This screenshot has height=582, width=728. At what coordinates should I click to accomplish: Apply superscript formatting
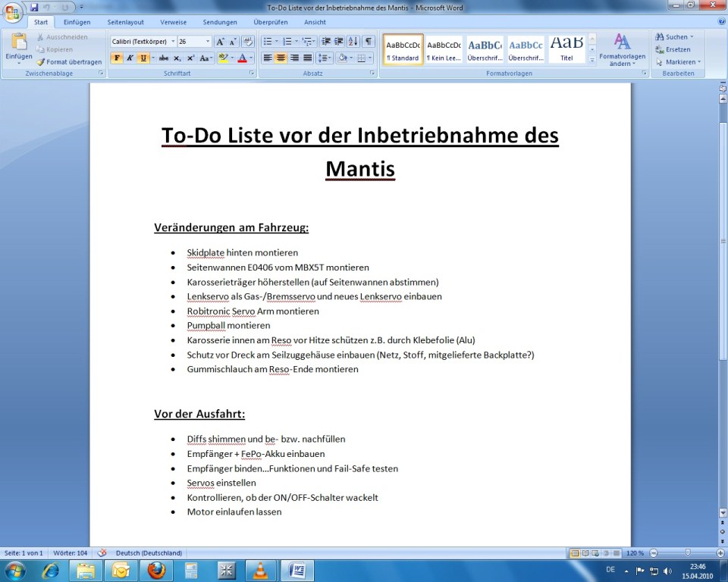pyautogui.click(x=190, y=58)
